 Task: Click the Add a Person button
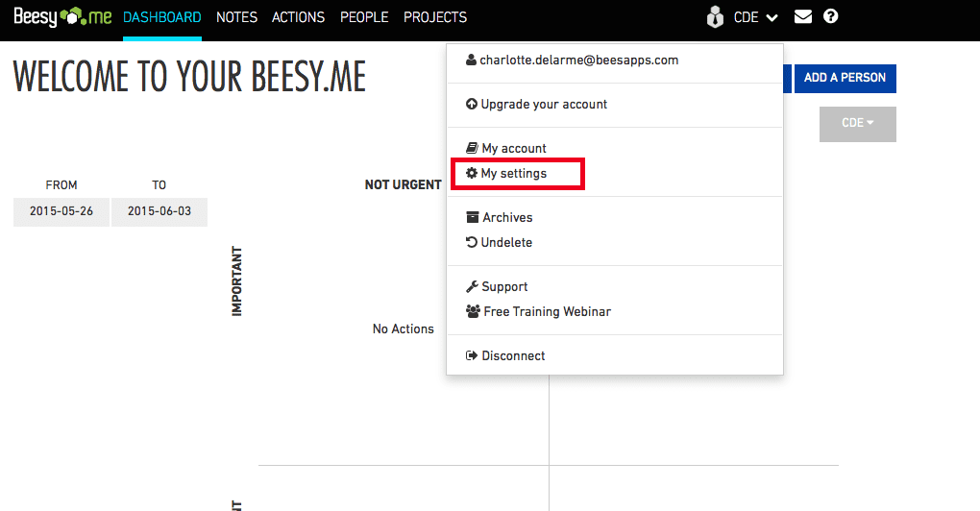(845, 78)
